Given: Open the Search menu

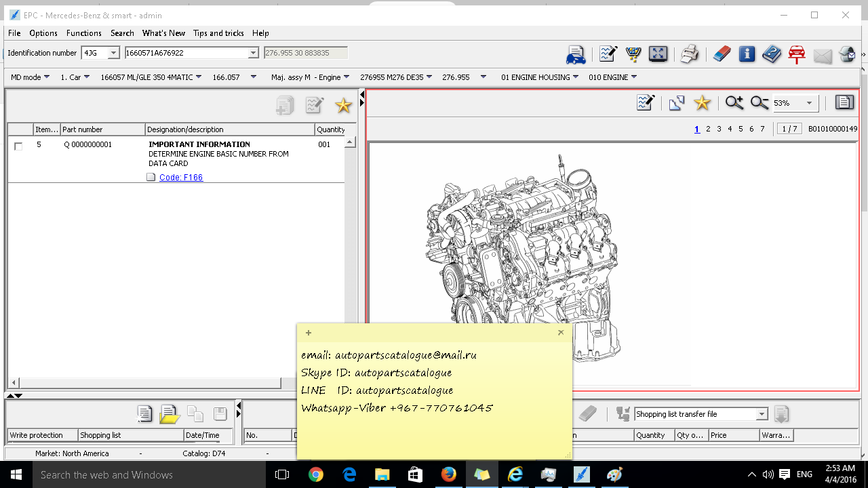Looking at the screenshot, I should click(x=122, y=33).
